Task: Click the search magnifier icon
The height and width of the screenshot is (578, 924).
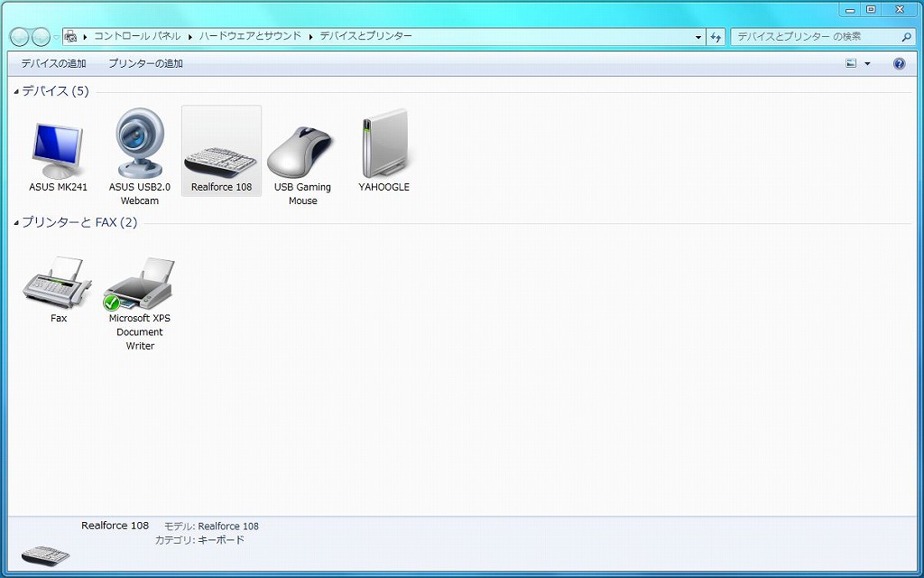Action: 906,36
